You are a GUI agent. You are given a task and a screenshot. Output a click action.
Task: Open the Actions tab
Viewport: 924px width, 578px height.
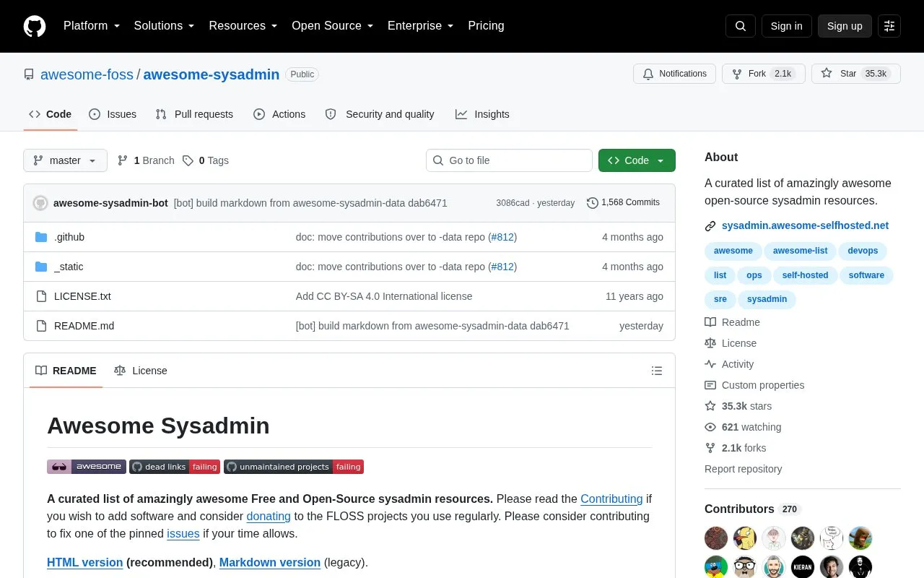point(279,114)
